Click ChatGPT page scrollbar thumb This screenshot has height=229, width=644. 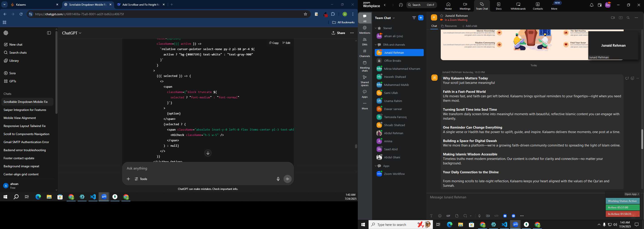pyautogui.click(x=356, y=146)
